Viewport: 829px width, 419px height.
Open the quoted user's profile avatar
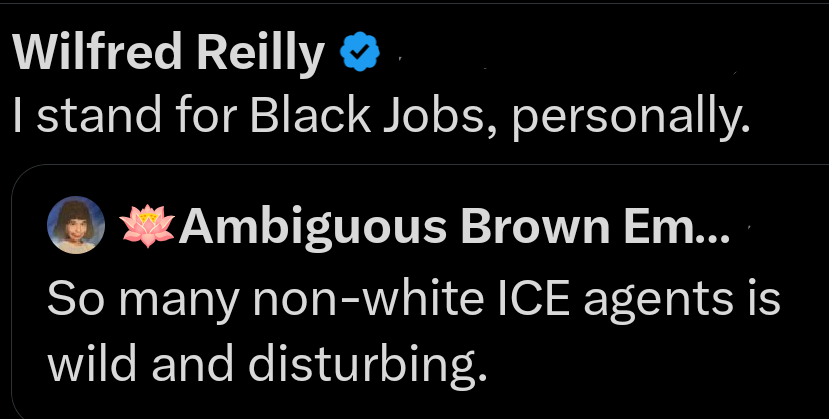[77, 228]
